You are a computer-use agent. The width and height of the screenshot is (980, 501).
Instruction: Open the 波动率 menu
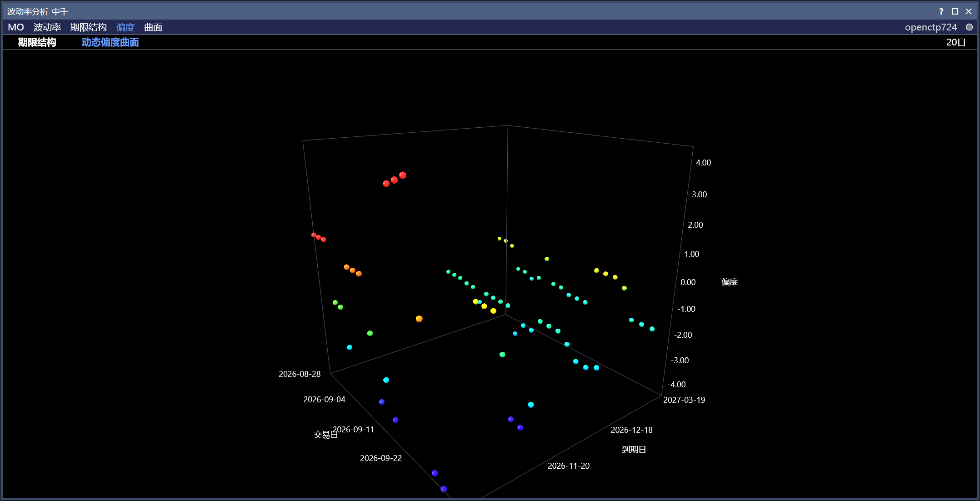coord(47,27)
